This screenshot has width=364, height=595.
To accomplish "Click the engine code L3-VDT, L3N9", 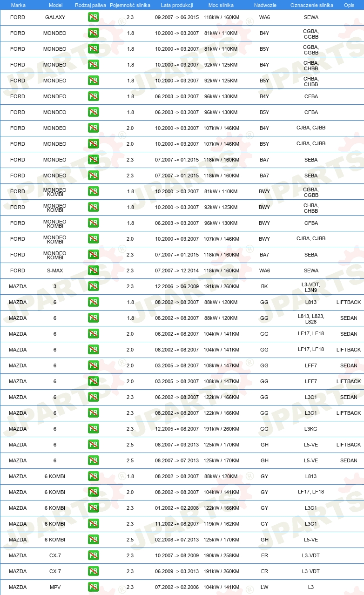I will coord(311,287).
